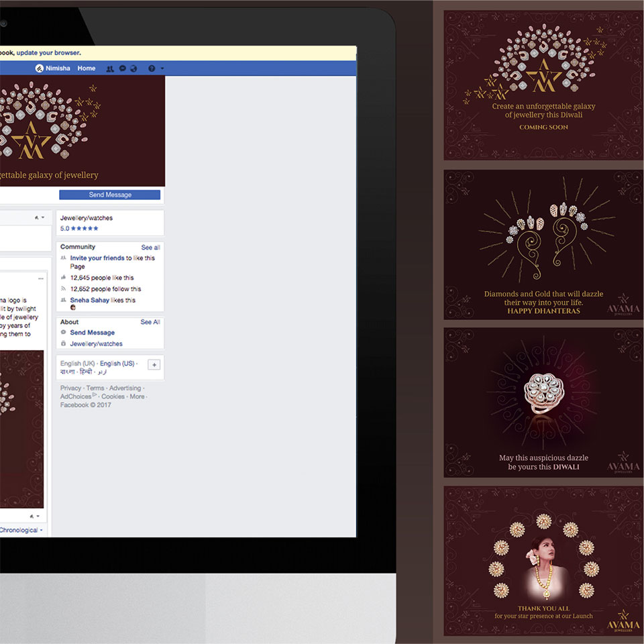Click the Nimisha profile picture icon

(x=39, y=68)
